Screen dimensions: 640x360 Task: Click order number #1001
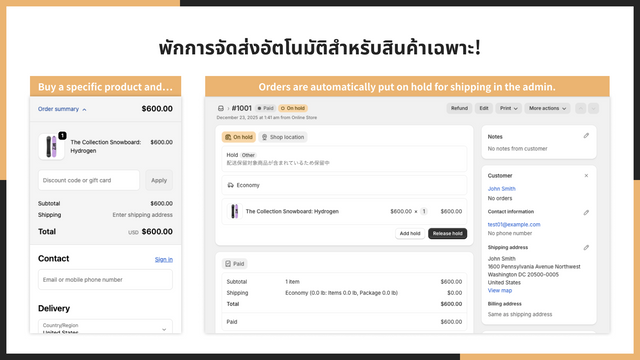click(241, 108)
